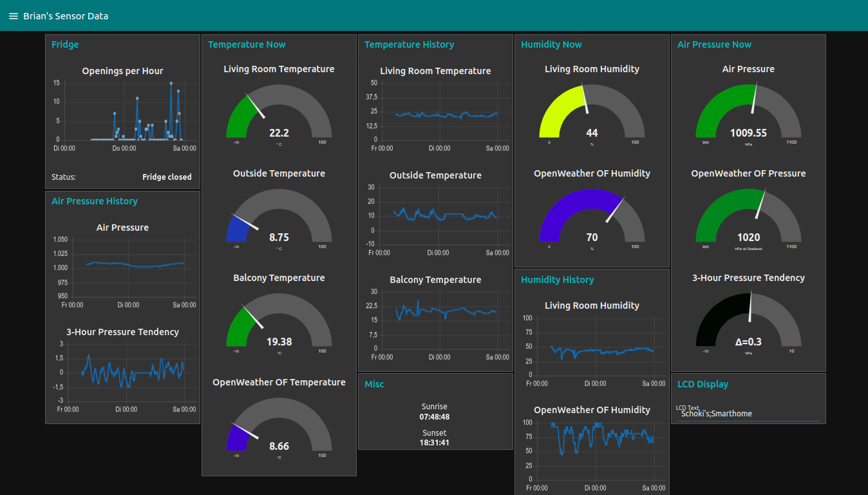The width and height of the screenshot is (868, 495).
Task: Click the Misc panel heading
Action: tap(374, 384)
